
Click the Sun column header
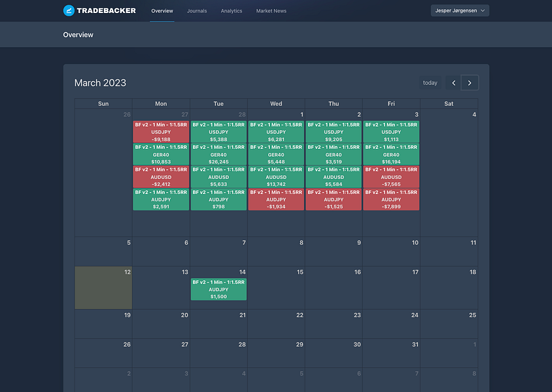[x=103, y=104]
